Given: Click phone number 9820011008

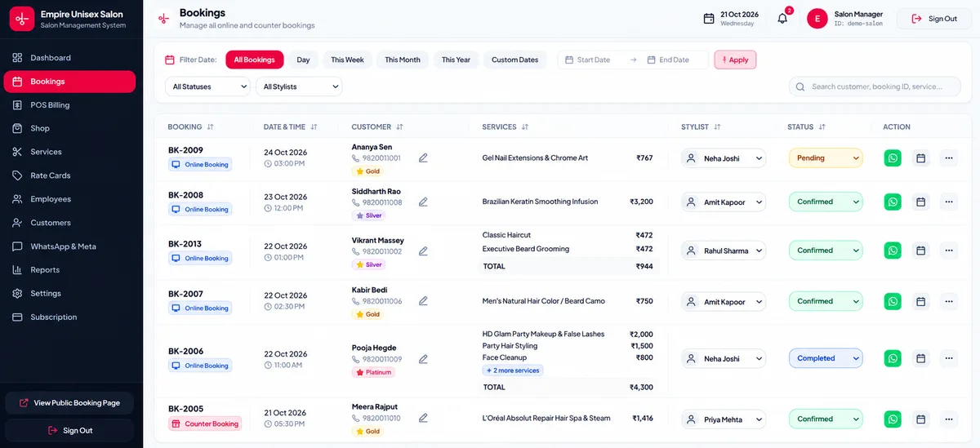Looking at the screenshot, I should (382, 202).
